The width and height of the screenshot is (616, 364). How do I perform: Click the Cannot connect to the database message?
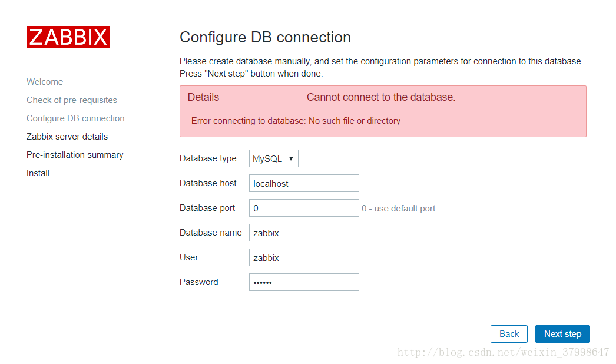(381, 97)
